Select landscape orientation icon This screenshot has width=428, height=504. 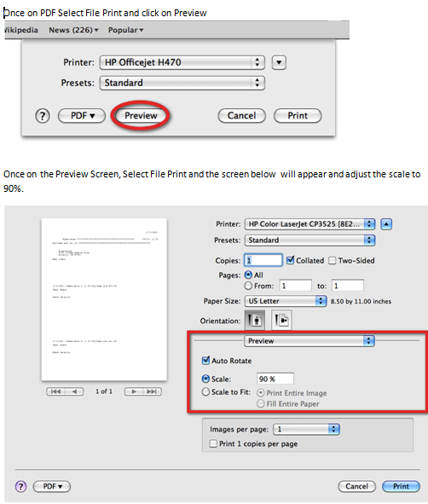tap(281, 320)
